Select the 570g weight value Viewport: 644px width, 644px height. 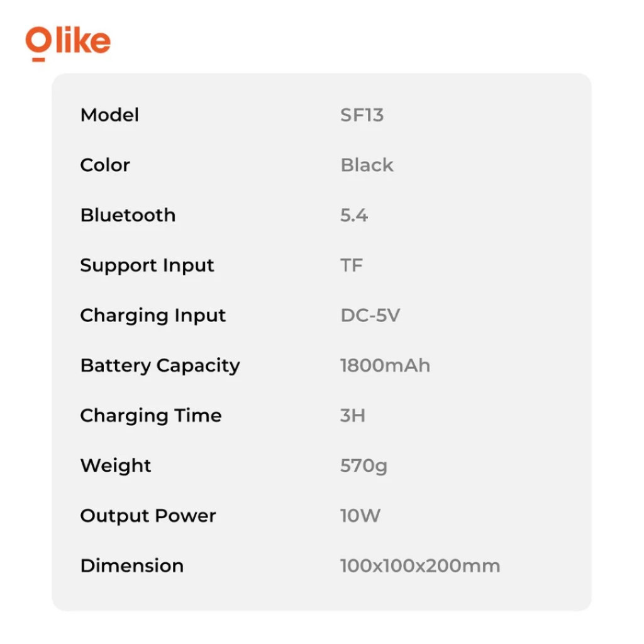(x=364, y=466)
